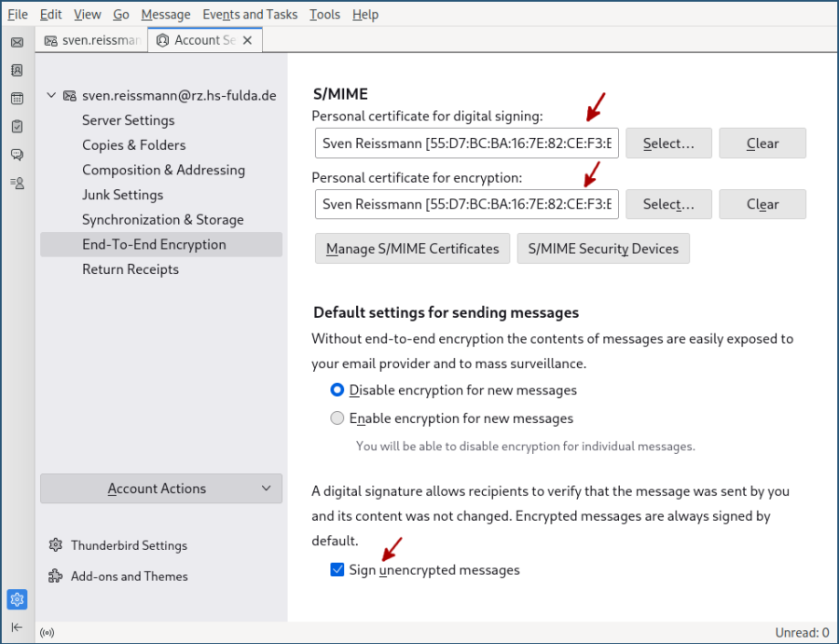Collapse the sven.reissmann account tree
This screenshot has width=839, height=644.
point(52,96)
